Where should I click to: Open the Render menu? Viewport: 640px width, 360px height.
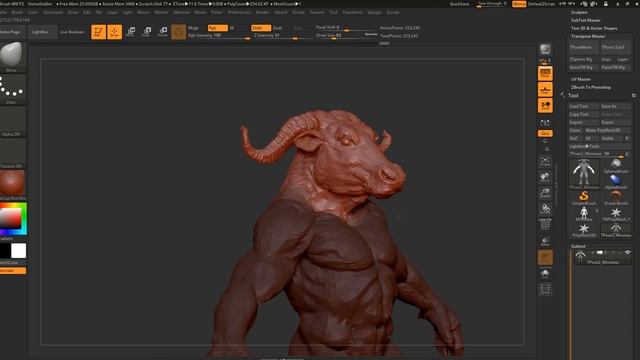pos(262,12)
